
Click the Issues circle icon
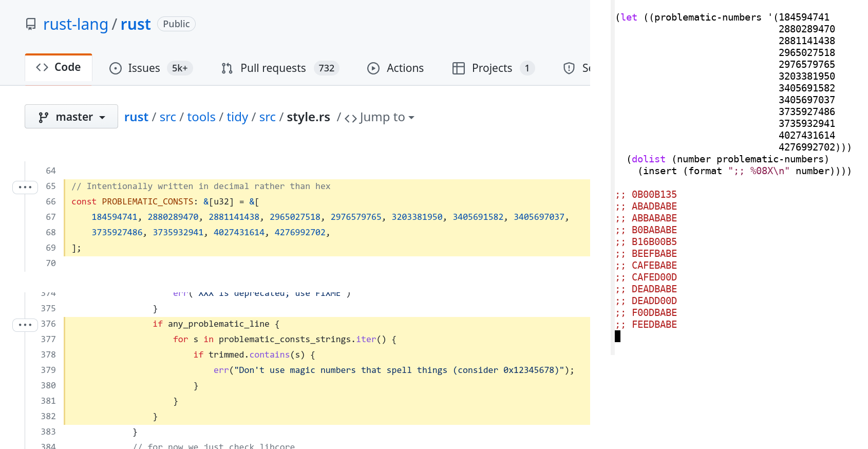click(x=116, y=68)
